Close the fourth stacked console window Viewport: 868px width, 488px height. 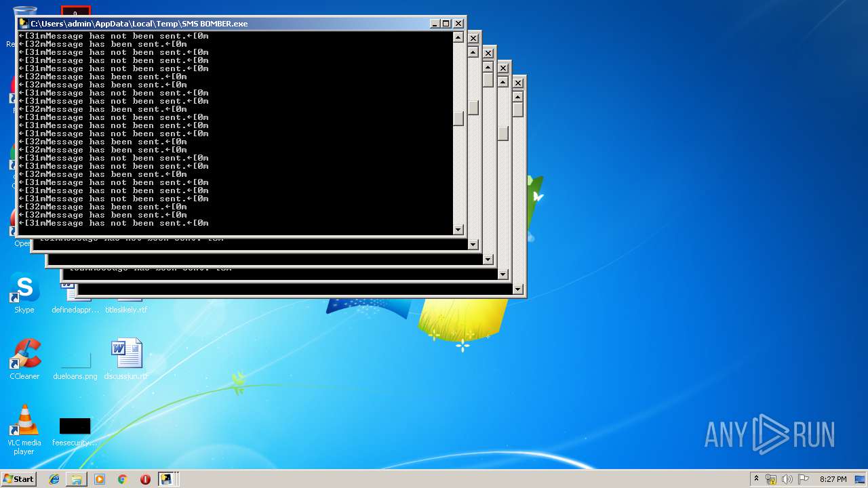click(503, 68)
